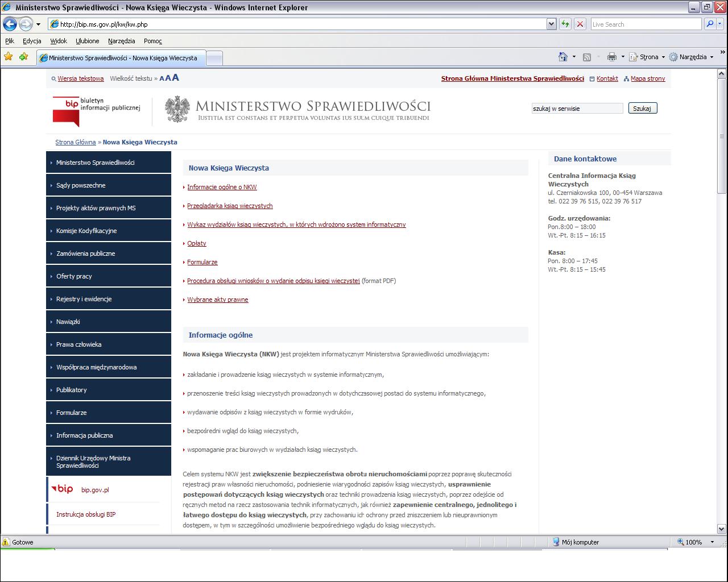This screenshot has height=582, width=728.
Task: Open the Edycja menu
Action: [32, 41]
